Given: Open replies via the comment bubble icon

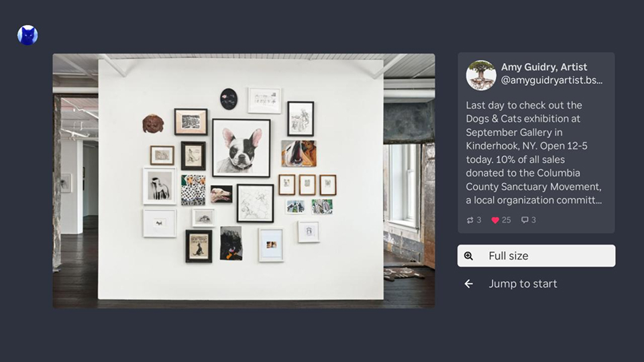Looking at the screenshot, I should [525, 220].
